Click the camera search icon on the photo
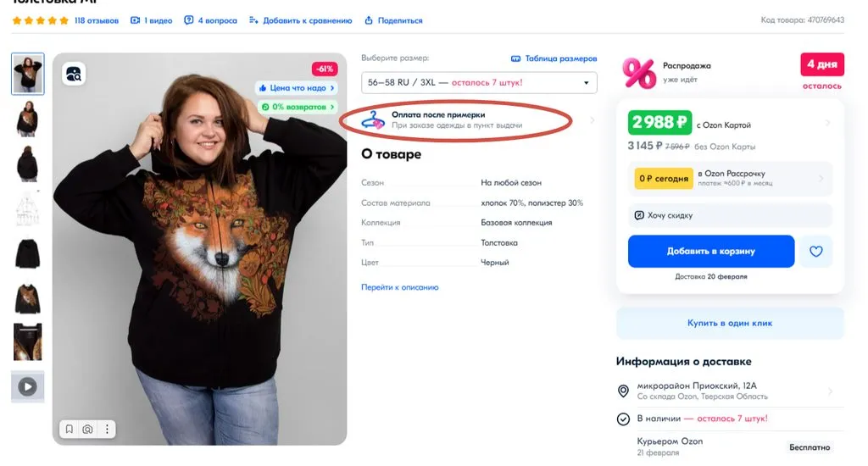 pos(88,430)
